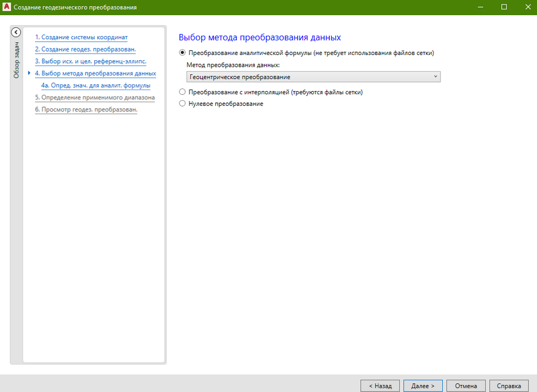Collapse task overview with the back arrow icon
The width and height of the screenshot is (537, 392).
(x=16, y=33)
